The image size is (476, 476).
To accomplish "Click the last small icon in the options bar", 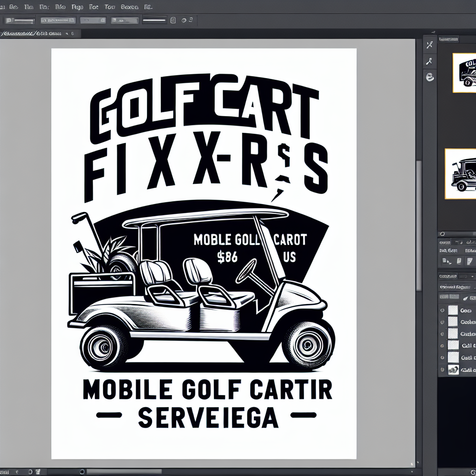I will point(191,20).
